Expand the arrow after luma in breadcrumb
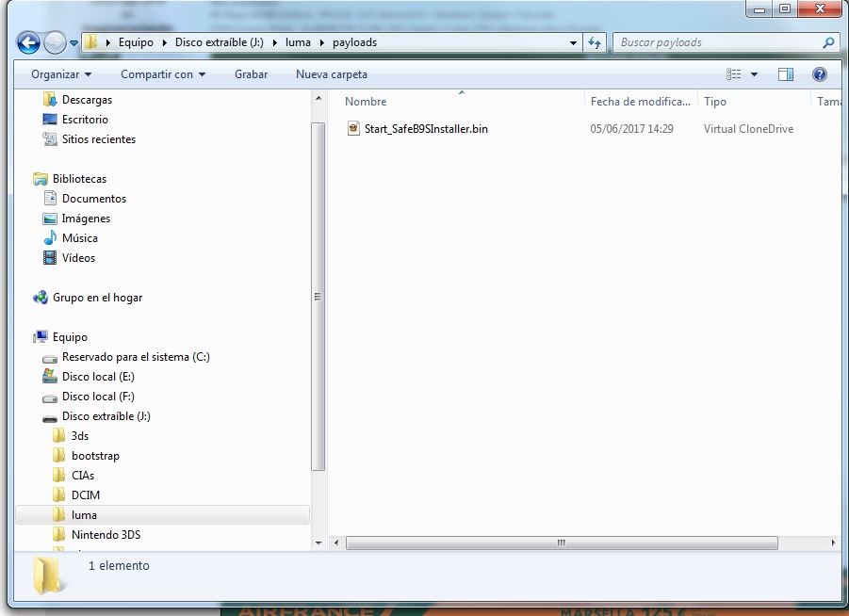The width and height of the screenshot is (849, 616). 322,42
